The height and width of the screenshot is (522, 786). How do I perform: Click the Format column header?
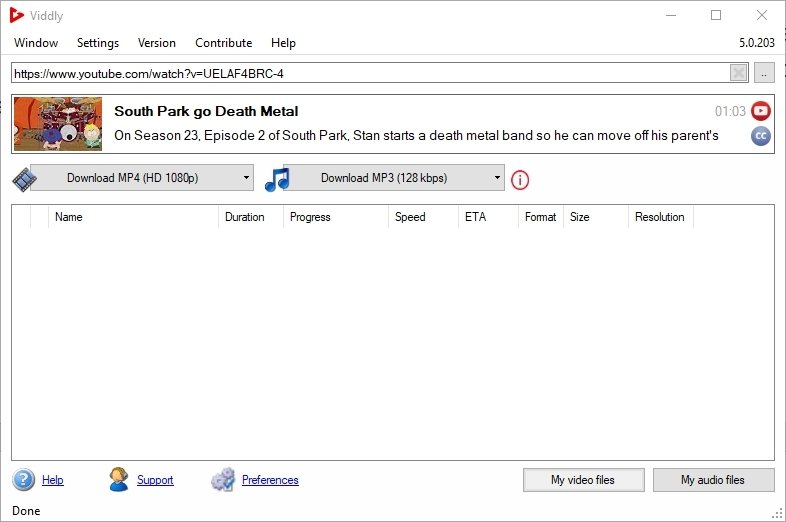click(x=541, y=217)
